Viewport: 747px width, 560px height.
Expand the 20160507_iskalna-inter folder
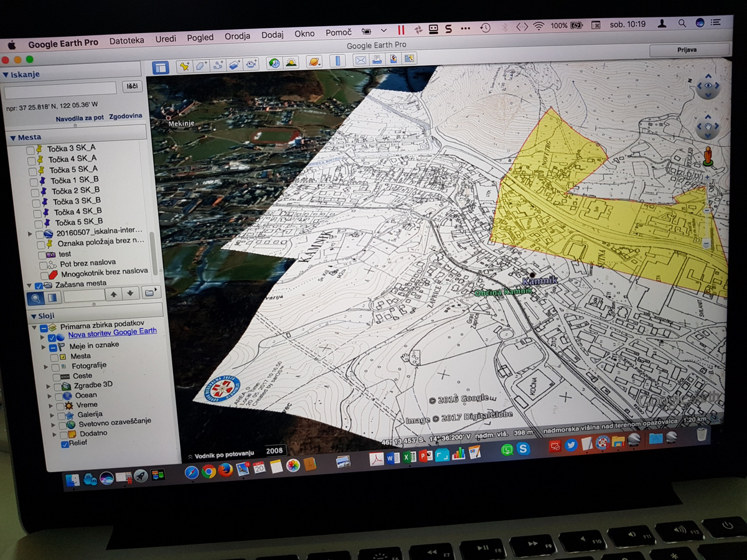click(x=30, y=233)
